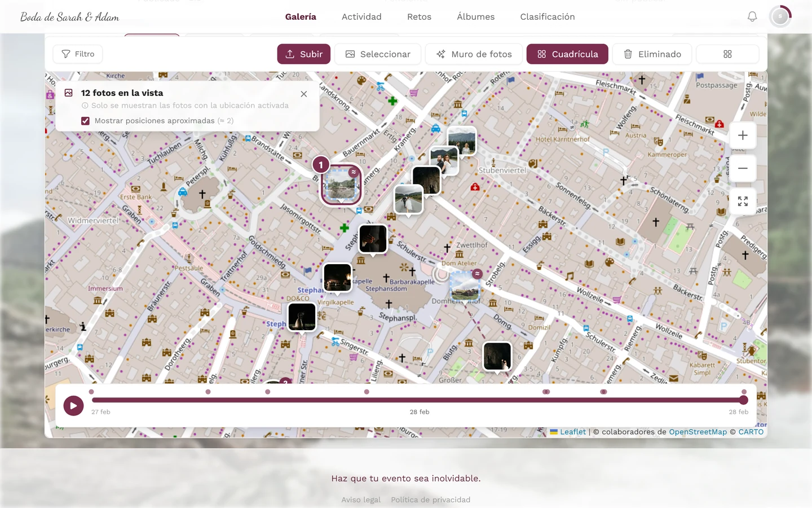
Task: Toggle fullscreen map view
Action: (x=743, y=201)
